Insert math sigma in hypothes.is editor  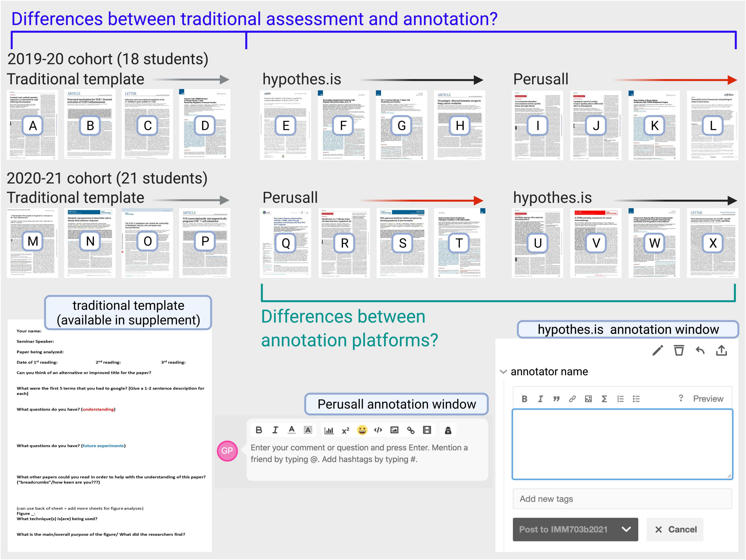(x=604, y=399)
